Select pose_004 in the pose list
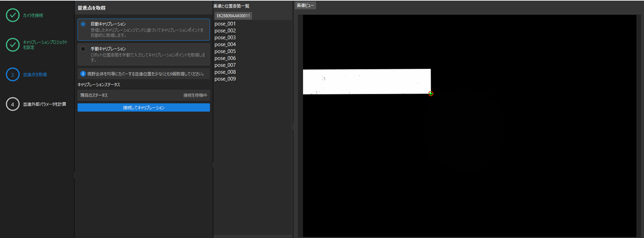 pyautogui.click(x=225, y=44)
